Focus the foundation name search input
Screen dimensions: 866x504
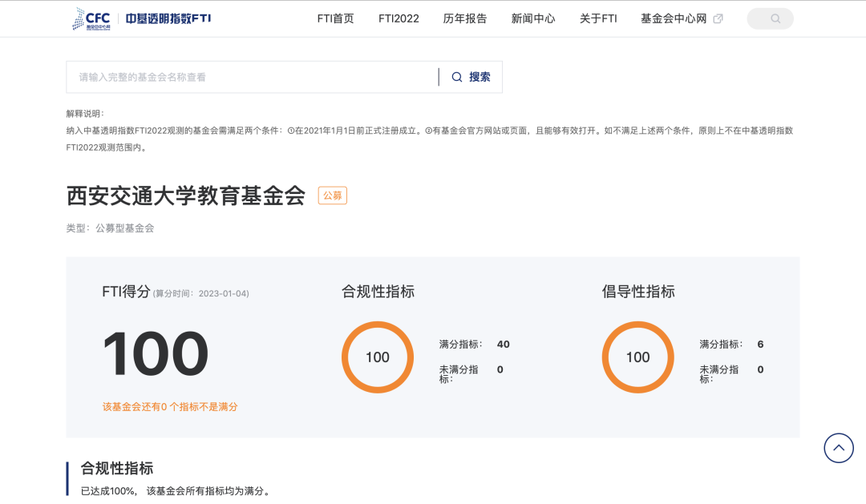[x=253, y=77]
